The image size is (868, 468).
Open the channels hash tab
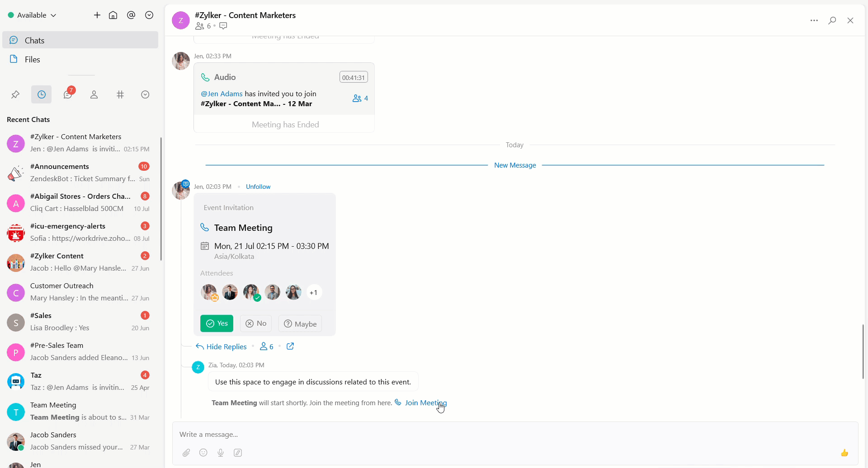(x=120, y=94)
